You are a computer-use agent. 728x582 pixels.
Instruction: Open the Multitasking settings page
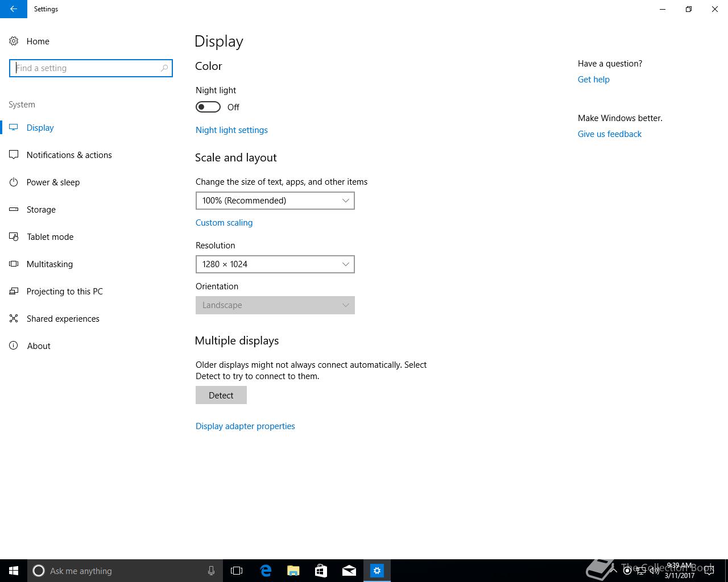50,264
